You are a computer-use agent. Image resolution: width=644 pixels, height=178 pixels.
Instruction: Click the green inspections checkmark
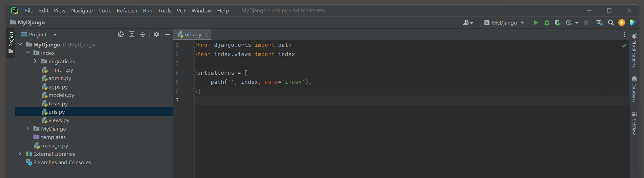pos(624,45)
